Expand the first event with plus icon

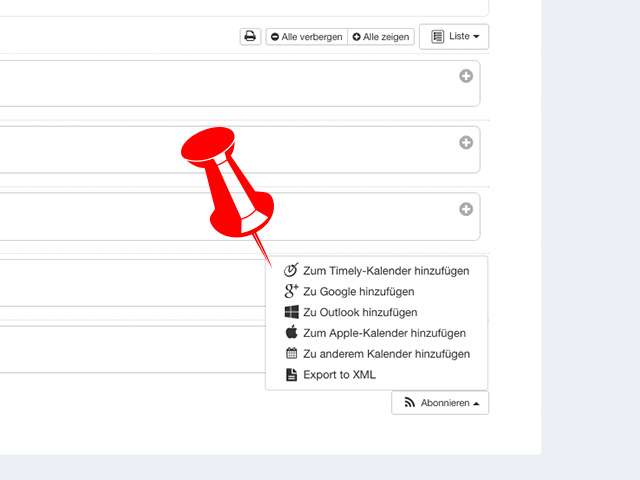point(466,76)
